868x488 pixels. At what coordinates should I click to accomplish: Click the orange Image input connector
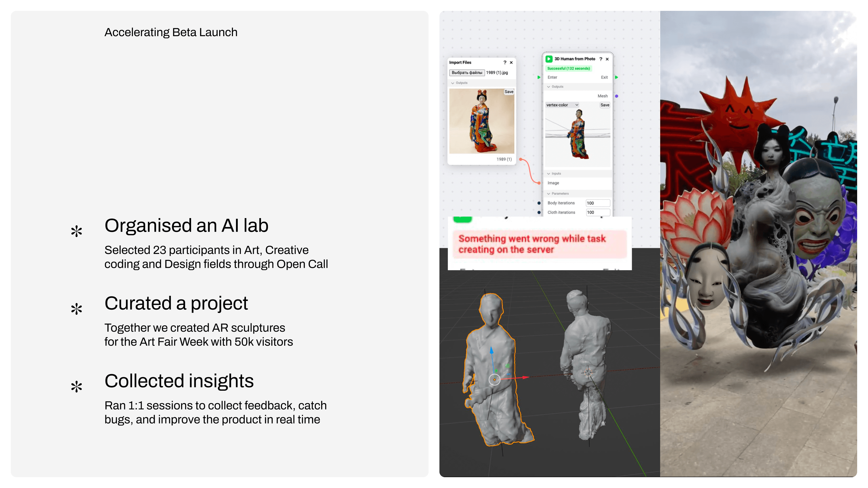tap(539, 183)
